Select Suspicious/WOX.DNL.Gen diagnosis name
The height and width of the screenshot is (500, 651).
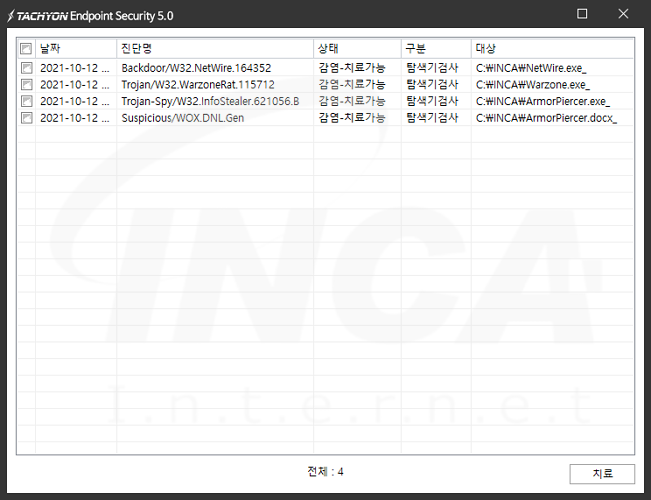coord(183,118)
